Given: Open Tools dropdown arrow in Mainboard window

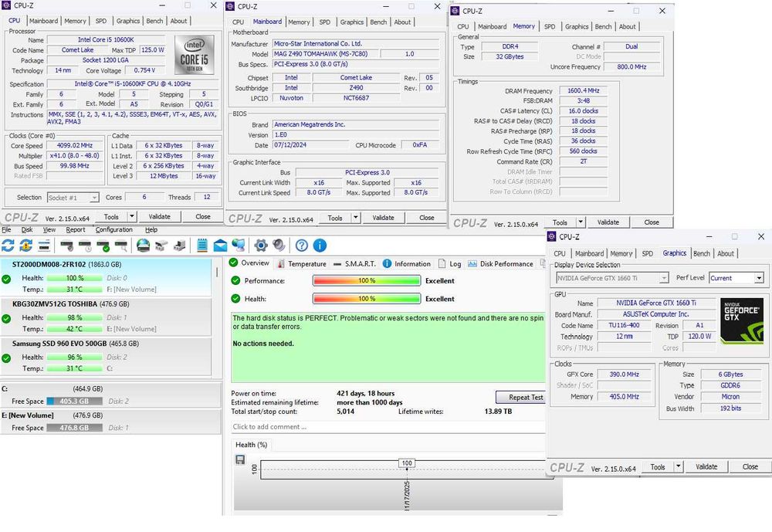Looking at the screenshot, I should pyautogui.click(x=355, y=217).
